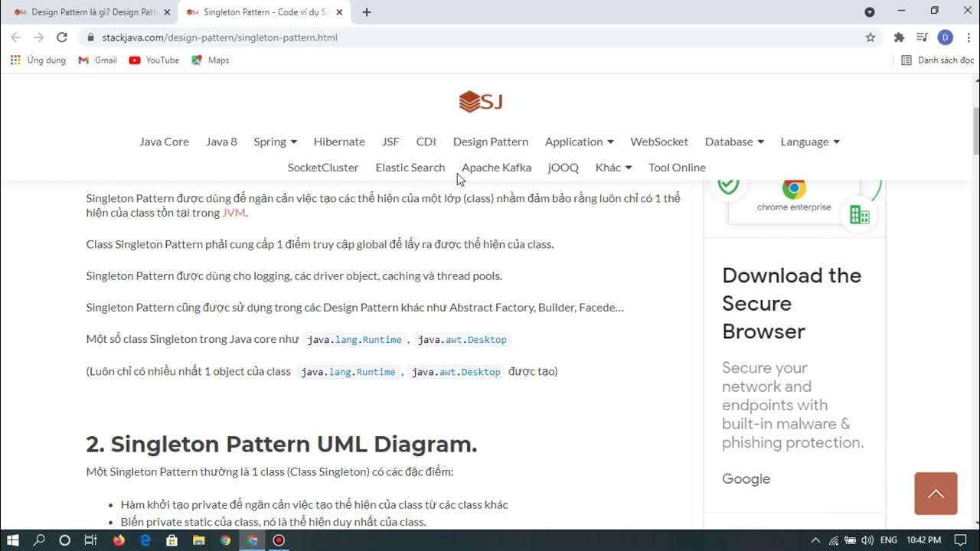This screenshot has width=980, height=551.
Task: Expand the Database menu dropdown
Action: (734, 142)
